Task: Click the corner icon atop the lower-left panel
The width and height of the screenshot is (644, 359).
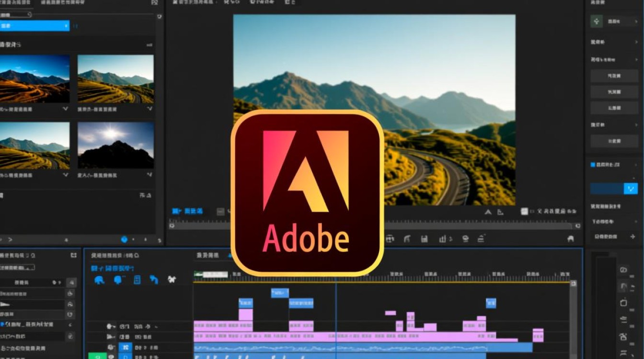Action: (x=73, y=255)
